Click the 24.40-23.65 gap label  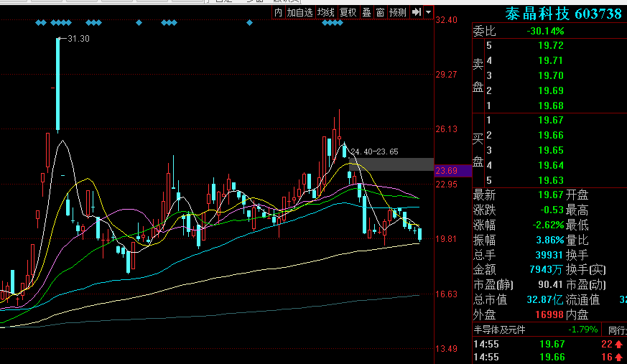coord(374,151)
